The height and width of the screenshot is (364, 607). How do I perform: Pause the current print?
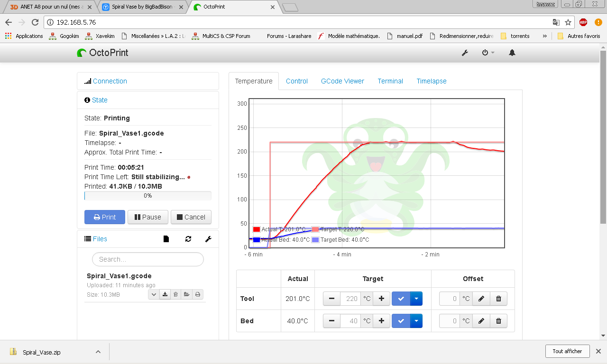click(x=148, y=217)
